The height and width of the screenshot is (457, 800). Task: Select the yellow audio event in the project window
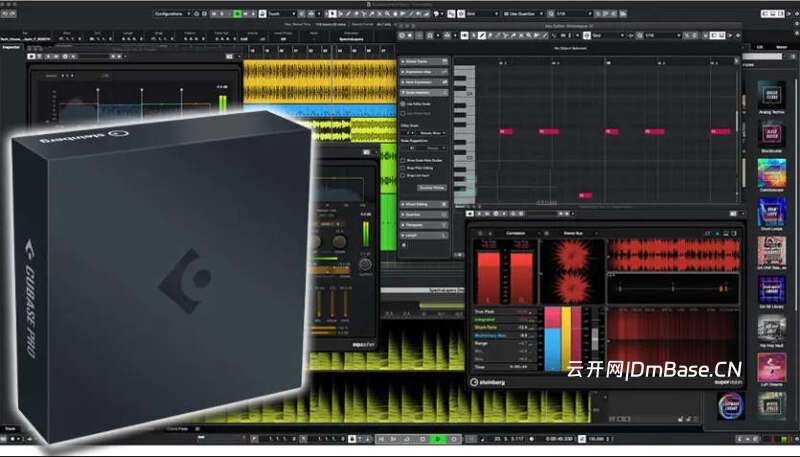320,81
